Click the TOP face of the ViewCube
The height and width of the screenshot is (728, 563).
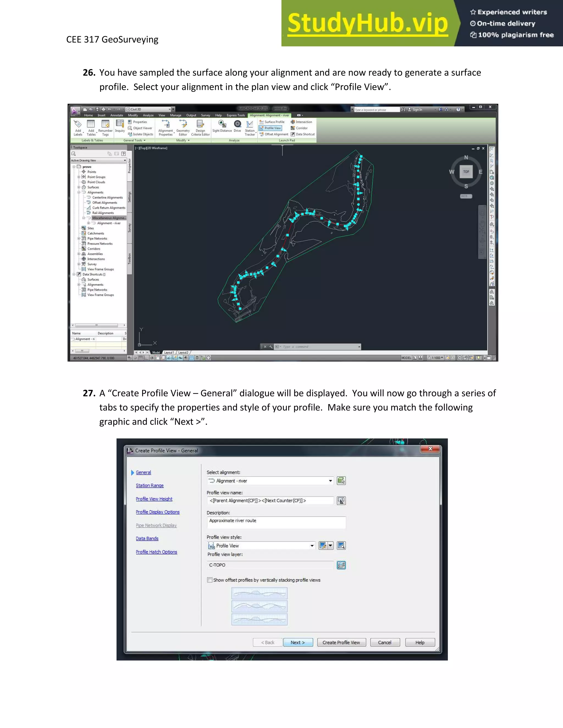pyautogui.click(x=466, y=172)
